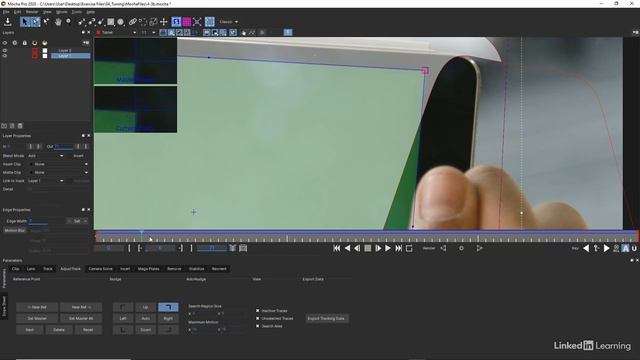Click the Track forwards icon
The height and width of the screenshot is (360, 640).
coord(480,248)
